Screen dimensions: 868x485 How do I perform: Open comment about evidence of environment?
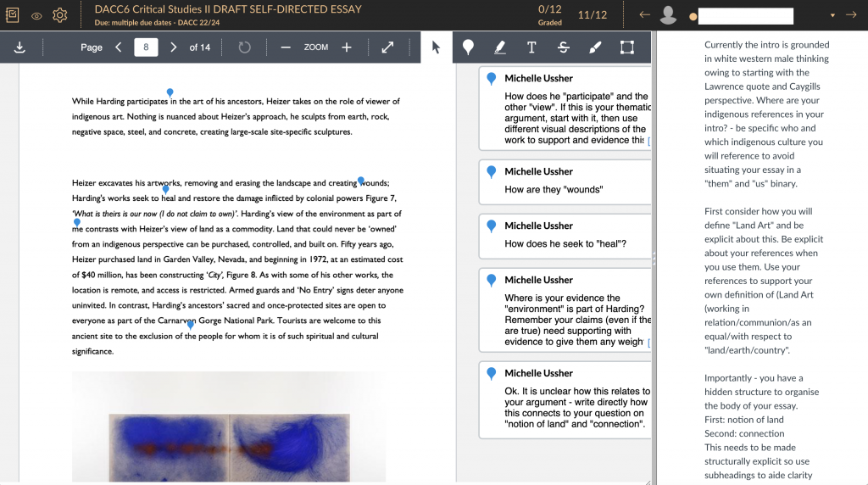pyautogui.click(x=565, y=310)
